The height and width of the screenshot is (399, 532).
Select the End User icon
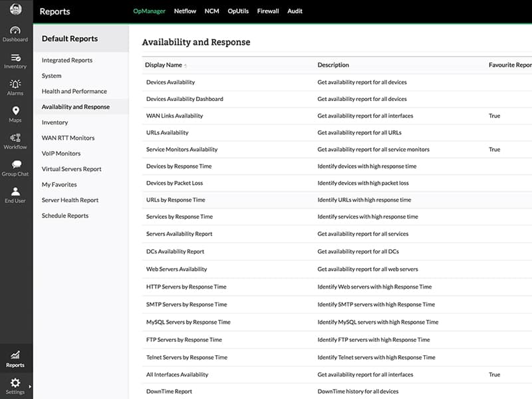[x=15, y=192]
